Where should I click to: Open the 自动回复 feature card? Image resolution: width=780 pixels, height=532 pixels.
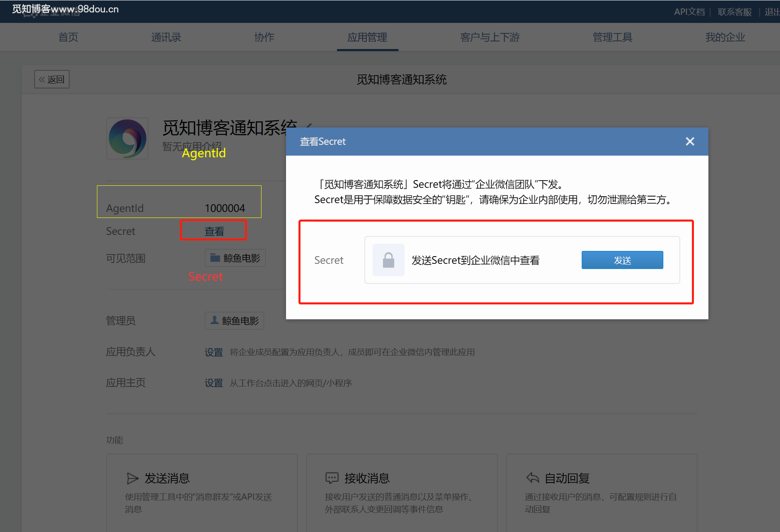(x=602, y=493)
